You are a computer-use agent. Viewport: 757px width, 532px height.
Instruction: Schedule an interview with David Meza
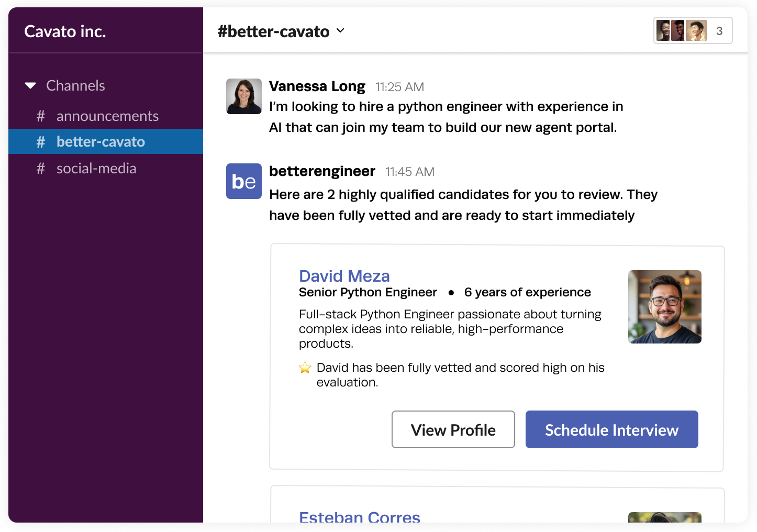pos(611,429)
